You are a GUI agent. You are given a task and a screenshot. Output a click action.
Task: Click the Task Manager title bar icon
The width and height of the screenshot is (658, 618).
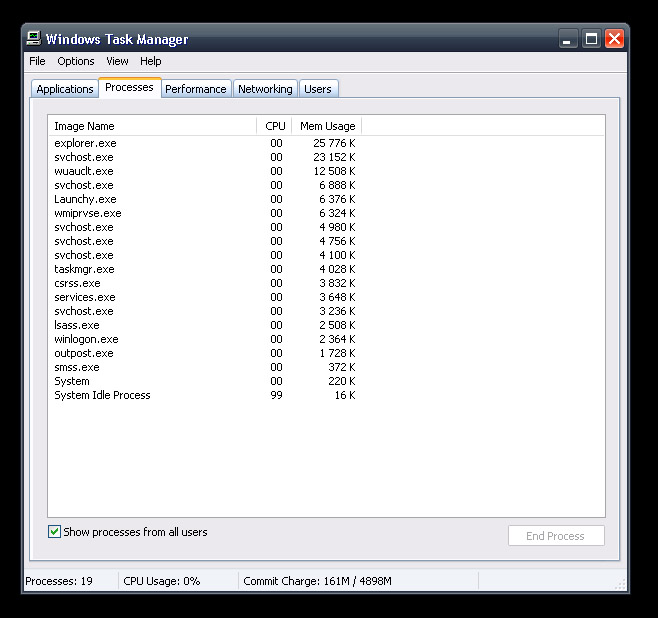[34, 39]
